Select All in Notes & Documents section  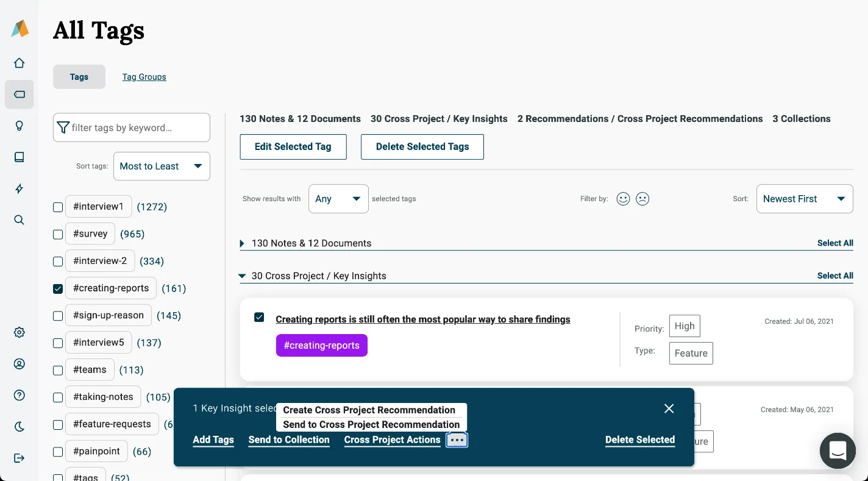click(835, 243)
